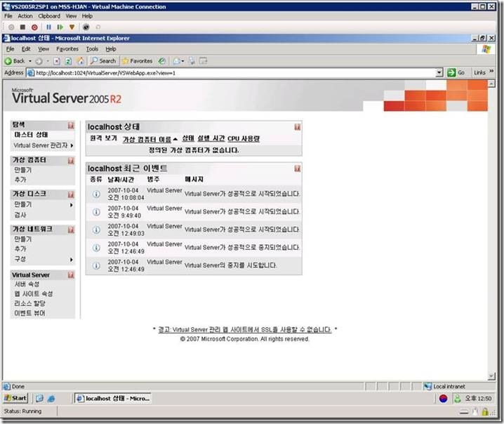Click info icon for 오전 9:49:40 event
Screen dimensions: 504x424
96,212
